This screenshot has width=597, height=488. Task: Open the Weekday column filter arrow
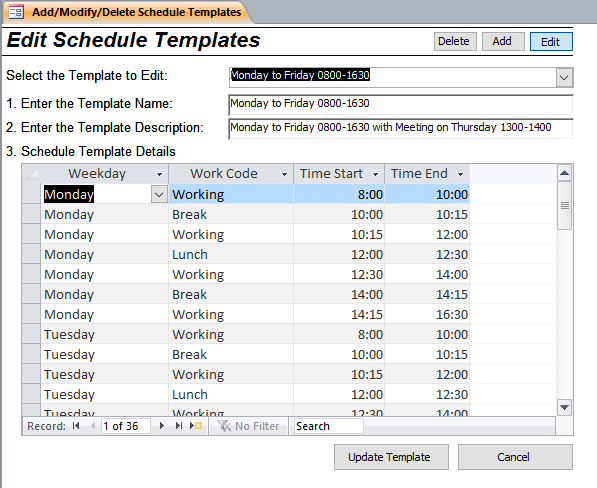tap(160, 174)
